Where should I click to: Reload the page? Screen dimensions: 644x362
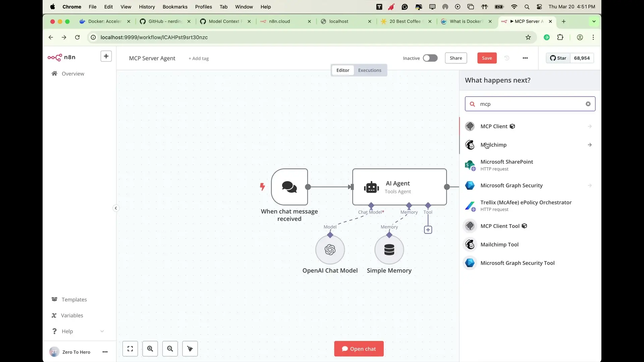[77, 37]
